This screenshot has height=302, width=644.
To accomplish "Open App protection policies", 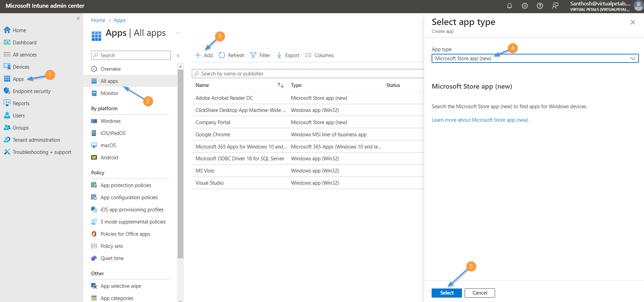I will click(x=126, y=185).
